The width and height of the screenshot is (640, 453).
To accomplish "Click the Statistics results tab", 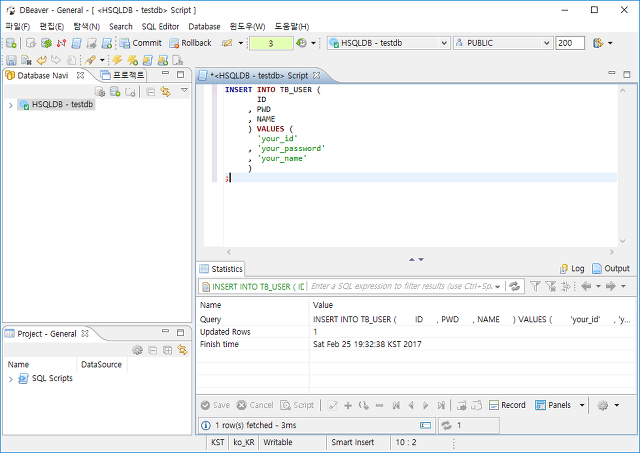I will tap(221, 269).
